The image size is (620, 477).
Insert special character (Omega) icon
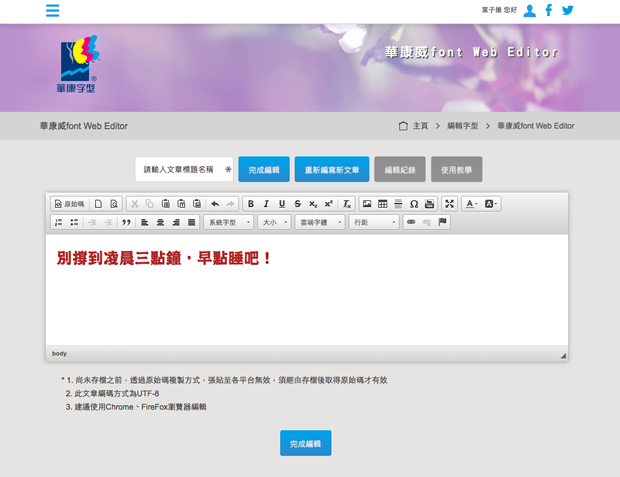pos(414,204)
